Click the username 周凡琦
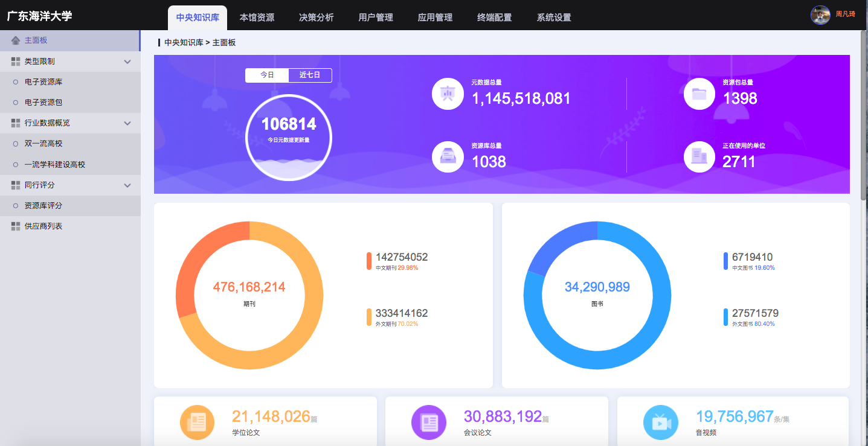The width and height of the screenshot is (868, 446). pos(845,14)
